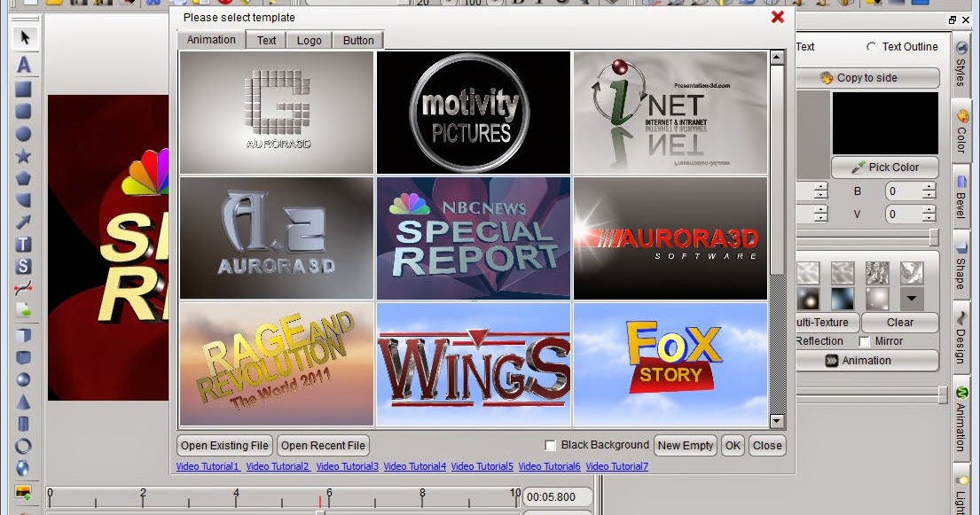The image size is (980, 515).
Task: Select the Text Outline radio button
Action: (x=872, y=47)
